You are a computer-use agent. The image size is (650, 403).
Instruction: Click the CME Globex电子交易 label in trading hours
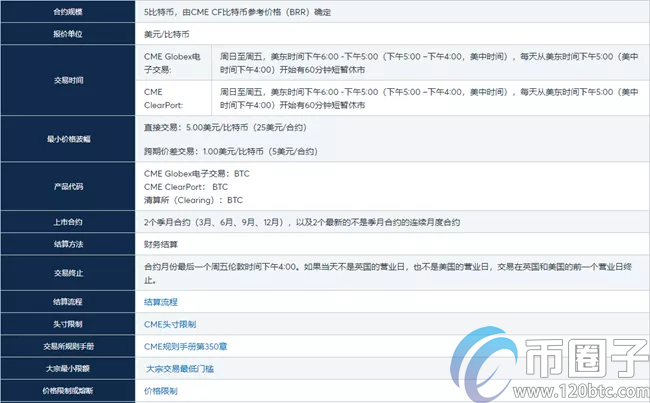(177, 63)
